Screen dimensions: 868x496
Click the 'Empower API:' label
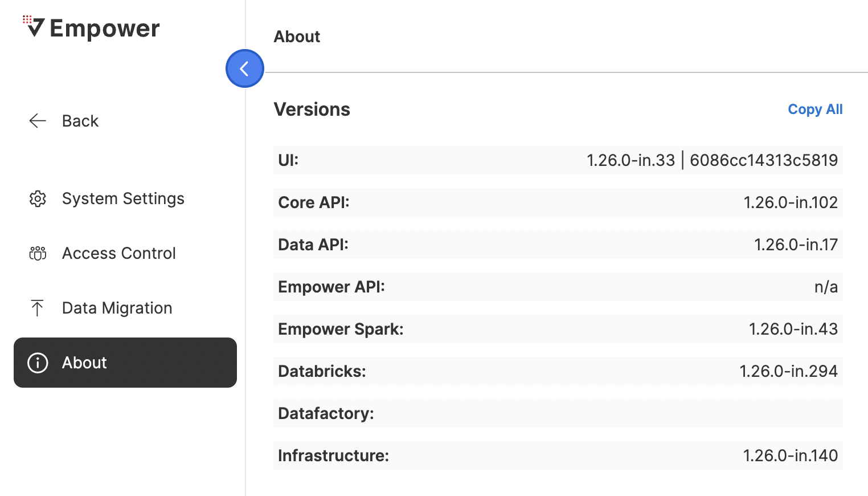click(x=331, y=287)
